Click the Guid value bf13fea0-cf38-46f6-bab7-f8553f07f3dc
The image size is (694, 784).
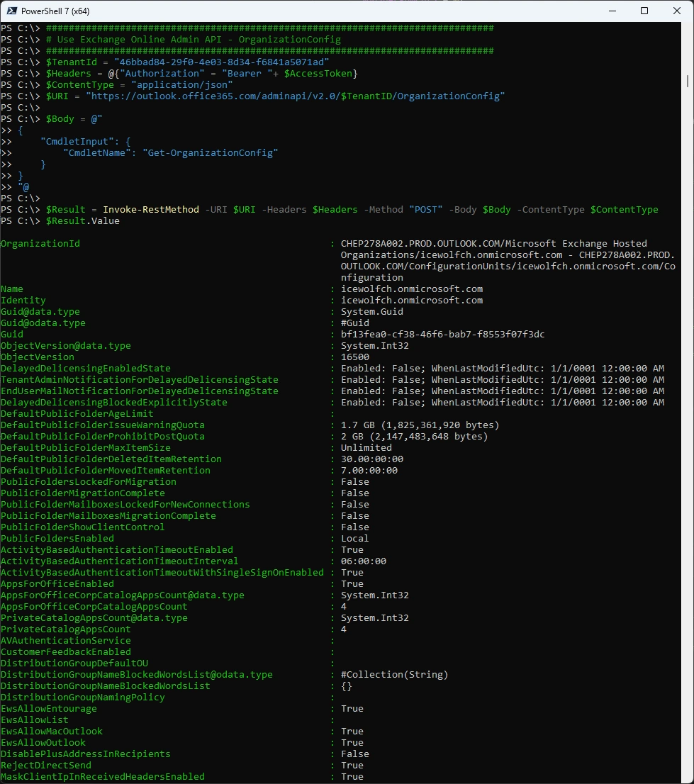pyautogui.click(x=442, y=335)
